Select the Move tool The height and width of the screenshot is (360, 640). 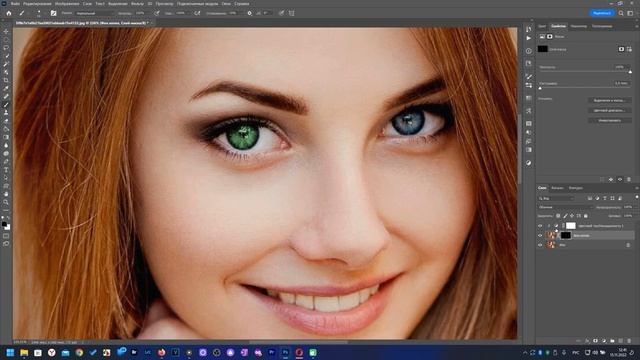tap(6, 31)
